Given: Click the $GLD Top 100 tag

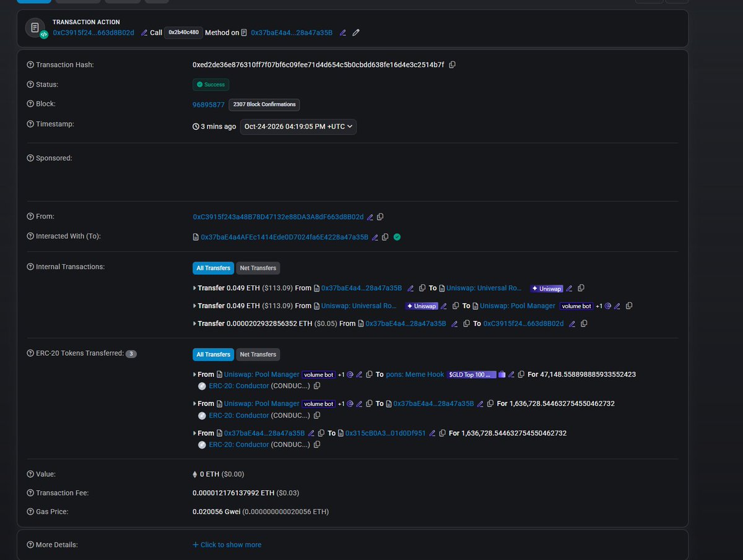Looking at the screenshot, I should [x=472, y=375].
